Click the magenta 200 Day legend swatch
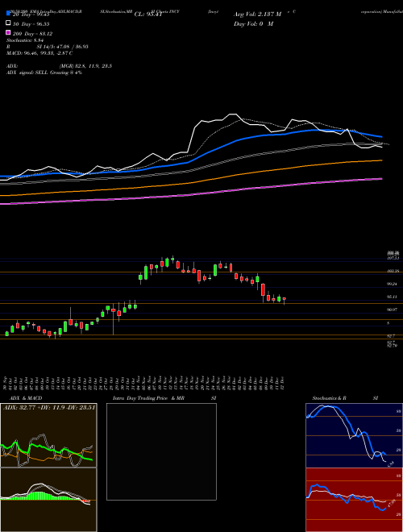Viewport: 403px width, 532px height. pos(8,32)
